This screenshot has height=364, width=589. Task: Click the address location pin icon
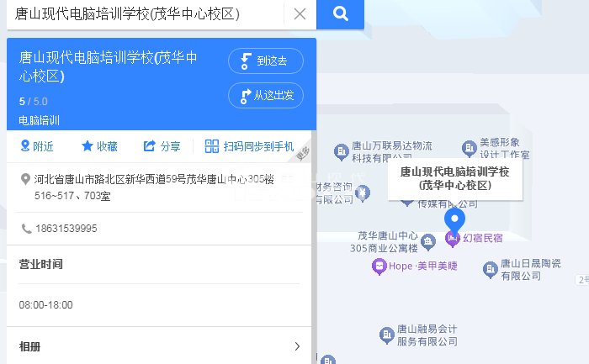[x=25, y=179]
